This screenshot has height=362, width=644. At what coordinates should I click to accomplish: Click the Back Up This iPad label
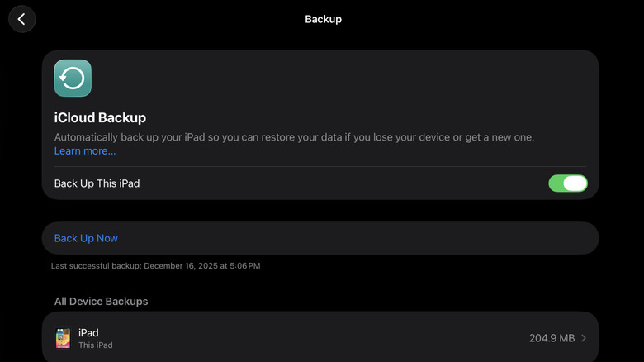pyautogui.click(x=97, y=183)
